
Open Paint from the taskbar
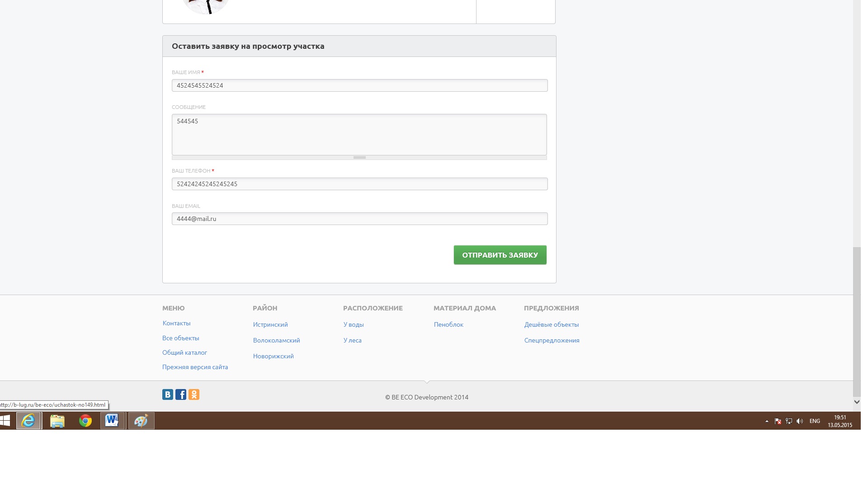pos(141,421)
